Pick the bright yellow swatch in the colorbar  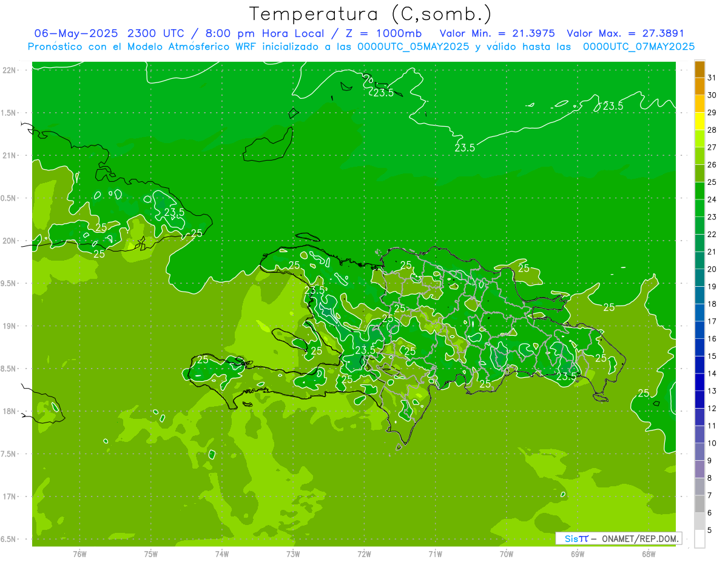click(699, 121)
